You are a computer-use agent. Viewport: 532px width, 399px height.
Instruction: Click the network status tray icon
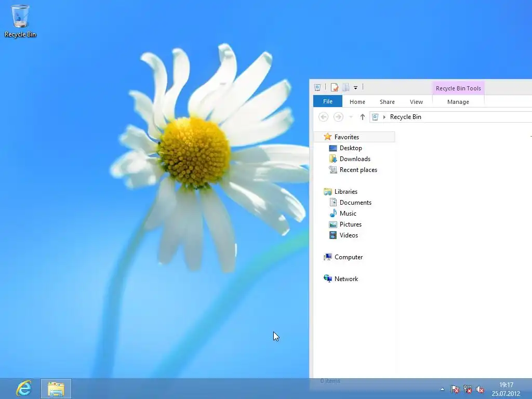tap(467, 389)
